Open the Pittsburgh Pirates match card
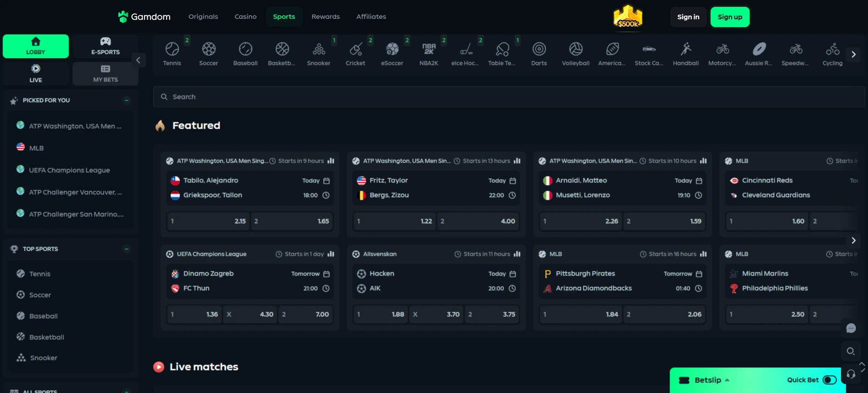868x393 pixels. [622, 281]
